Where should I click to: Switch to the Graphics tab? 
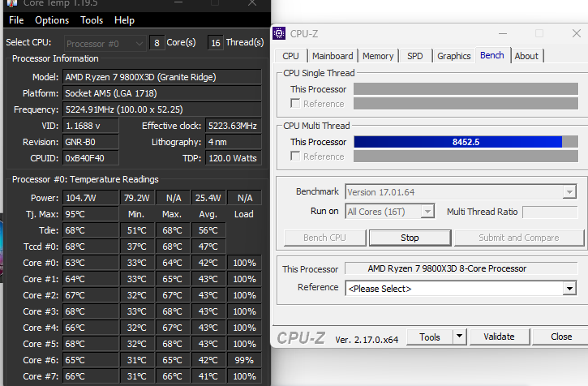[453, 56]
